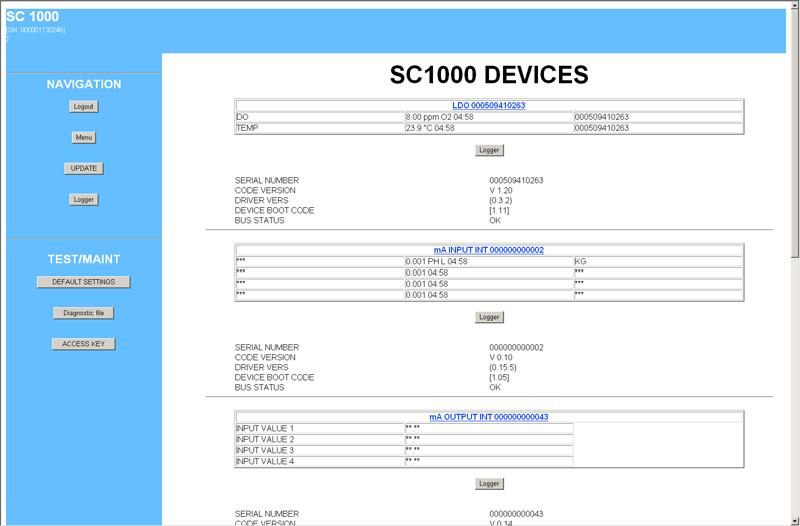The height and width of the screenshot is (526, 800).
Task: Open the LDO 000509410263 device link
Action: point(489,105)
